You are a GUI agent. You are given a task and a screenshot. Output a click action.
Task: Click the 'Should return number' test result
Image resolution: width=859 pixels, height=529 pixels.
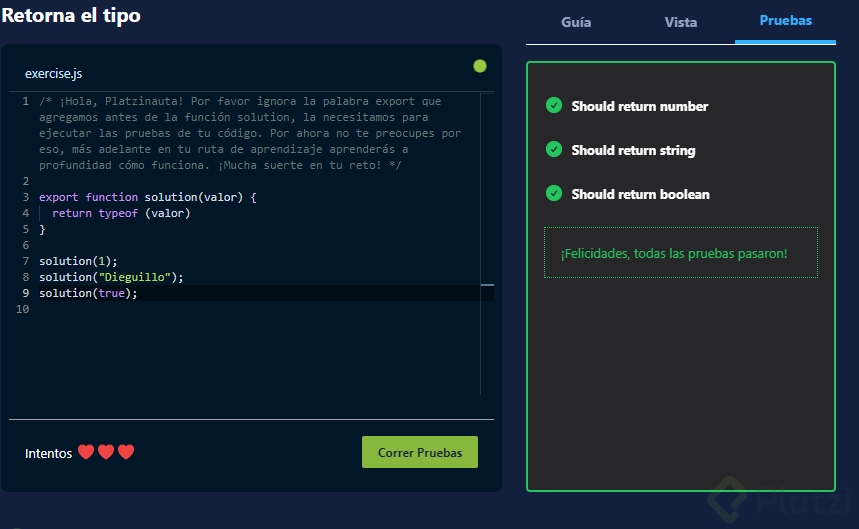[639, 106]
